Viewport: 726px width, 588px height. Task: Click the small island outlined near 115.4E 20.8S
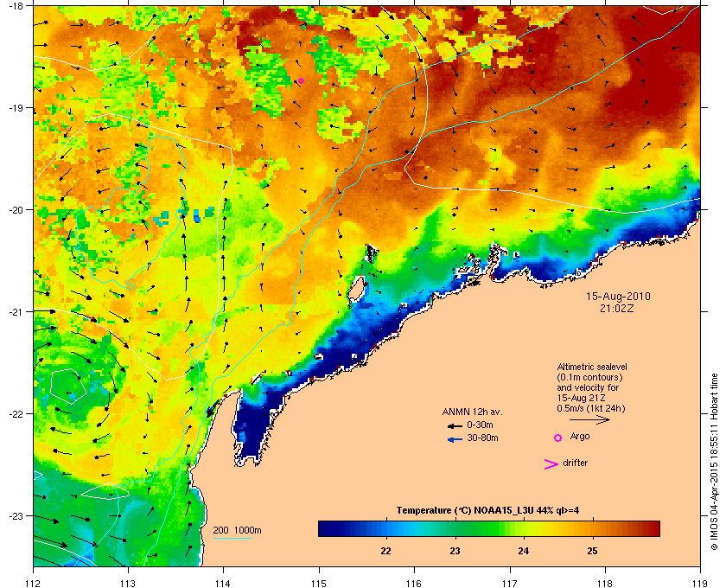tap(355, 289)
